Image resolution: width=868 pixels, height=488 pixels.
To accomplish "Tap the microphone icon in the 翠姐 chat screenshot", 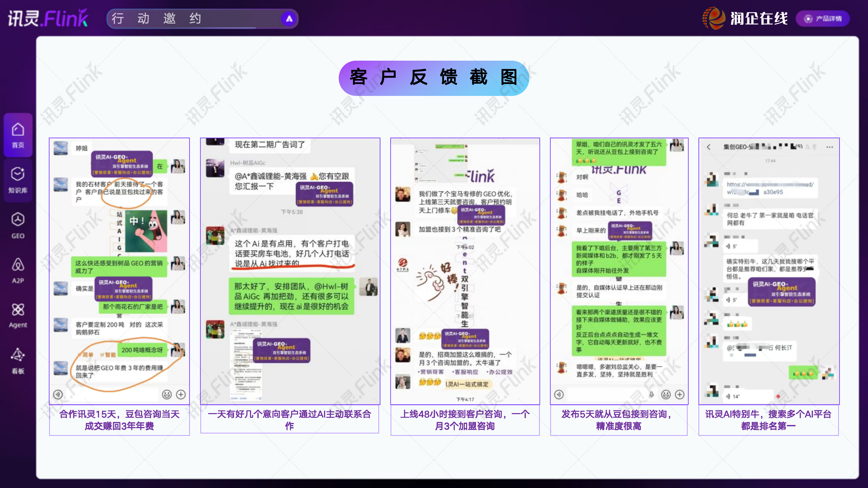I will pos(651,394).
